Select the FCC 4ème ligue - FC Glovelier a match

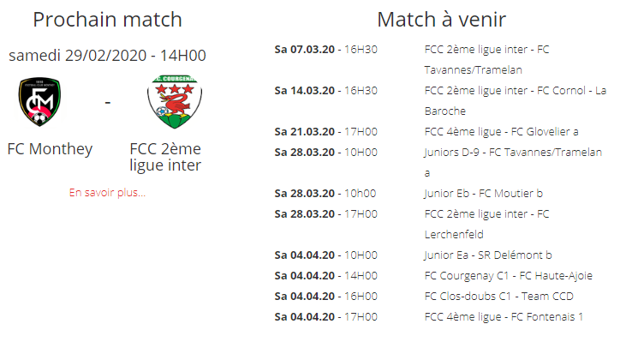pyautogui.click(x=502, y=131)
